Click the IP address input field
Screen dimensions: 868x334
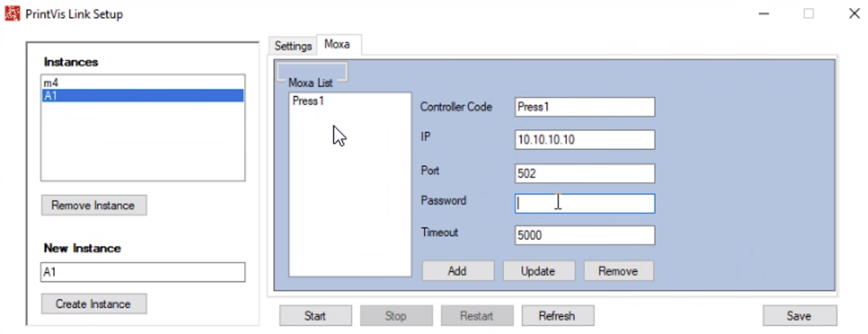(584, 140)
